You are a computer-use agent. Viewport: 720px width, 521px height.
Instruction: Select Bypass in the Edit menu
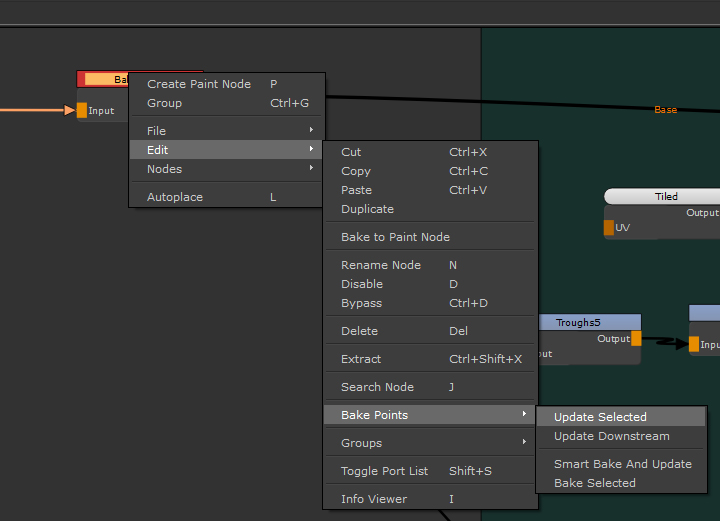pos(361,303)
